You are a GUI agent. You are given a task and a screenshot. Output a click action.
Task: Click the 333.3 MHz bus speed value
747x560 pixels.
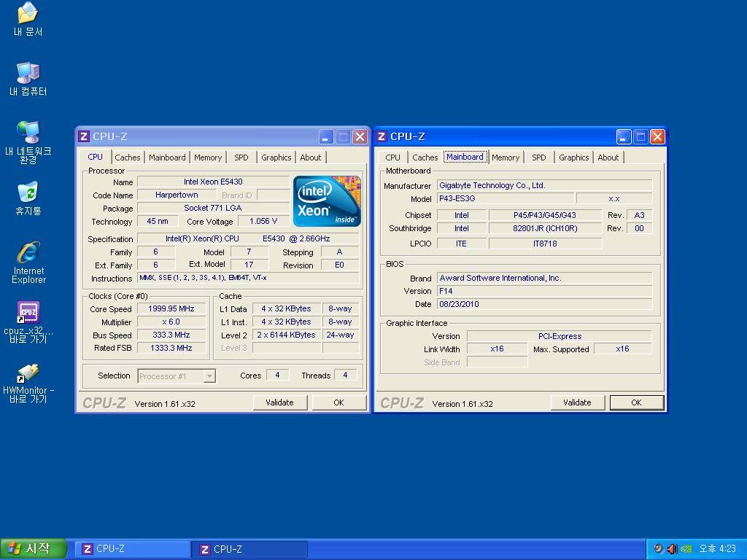171,335
